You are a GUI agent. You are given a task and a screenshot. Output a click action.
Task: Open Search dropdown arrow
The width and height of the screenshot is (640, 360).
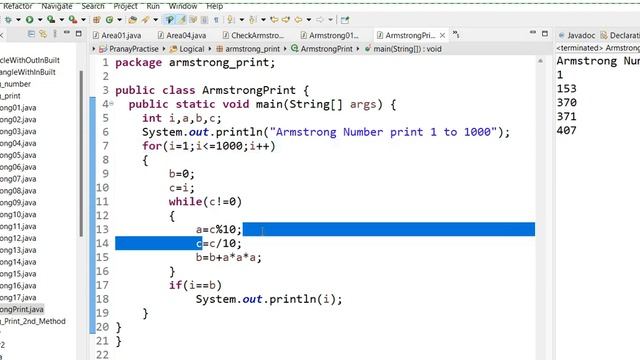coord(156,20)
